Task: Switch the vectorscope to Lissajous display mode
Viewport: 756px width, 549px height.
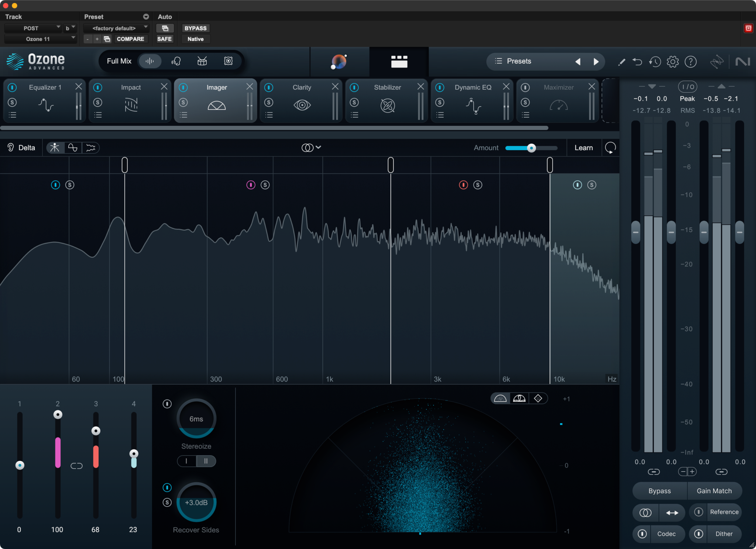Action: [538, 398]
